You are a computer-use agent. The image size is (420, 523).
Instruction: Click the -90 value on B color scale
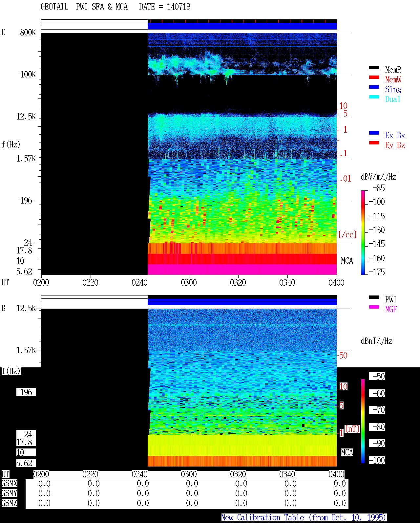tap(377, 443)
